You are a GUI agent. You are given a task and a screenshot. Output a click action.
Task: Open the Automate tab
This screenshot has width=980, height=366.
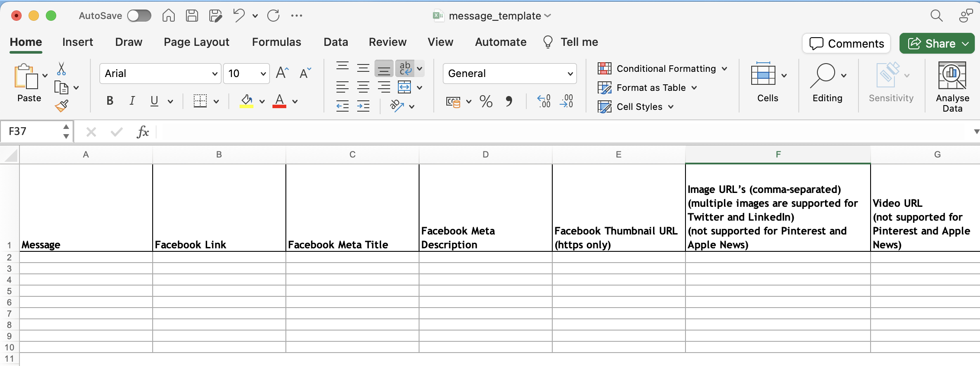[500, 42]
